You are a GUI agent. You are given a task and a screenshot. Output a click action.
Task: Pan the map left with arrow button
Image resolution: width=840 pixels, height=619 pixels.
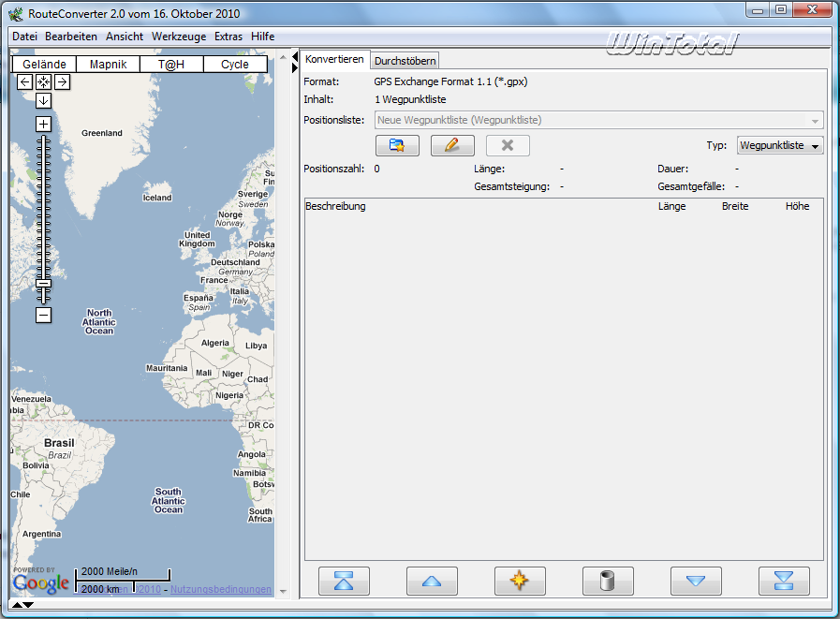[25, 81]
